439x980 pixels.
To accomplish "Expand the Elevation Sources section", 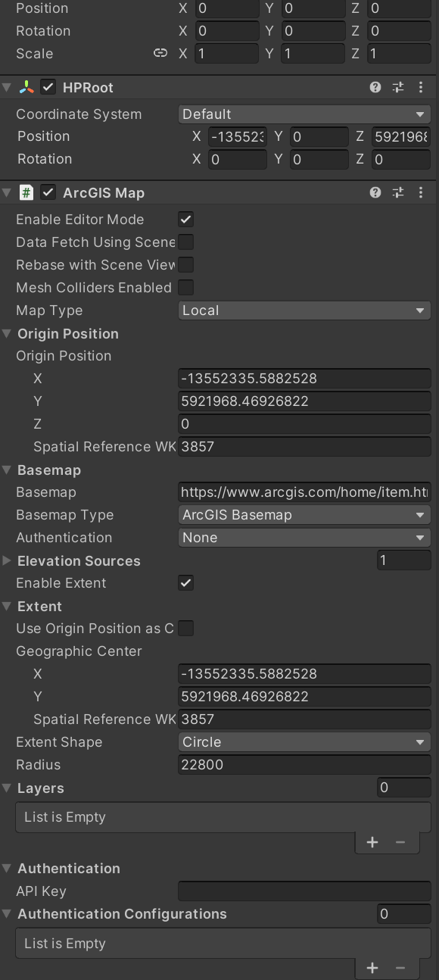I will (x=8, y=560).
